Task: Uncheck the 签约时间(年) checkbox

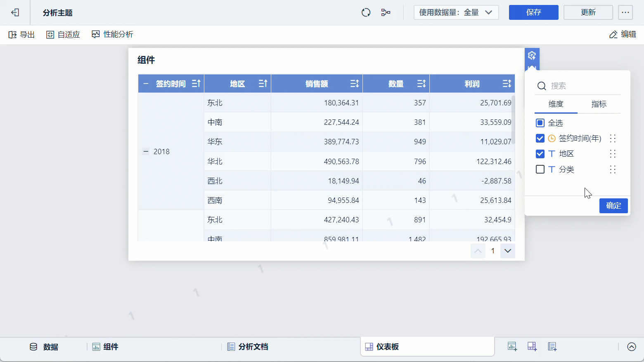Action: pyautogui.click(x=540, y=138)
